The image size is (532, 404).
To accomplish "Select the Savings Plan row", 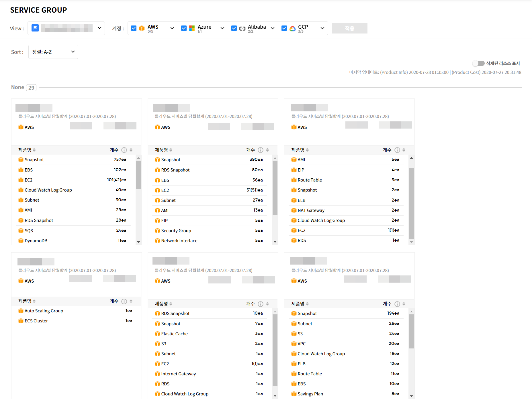I will (310, 394).
